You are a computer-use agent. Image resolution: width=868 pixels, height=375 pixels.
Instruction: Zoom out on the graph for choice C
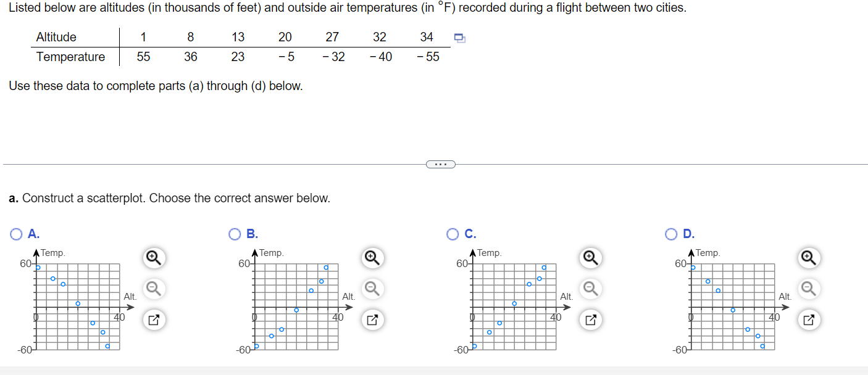(589, 288)
